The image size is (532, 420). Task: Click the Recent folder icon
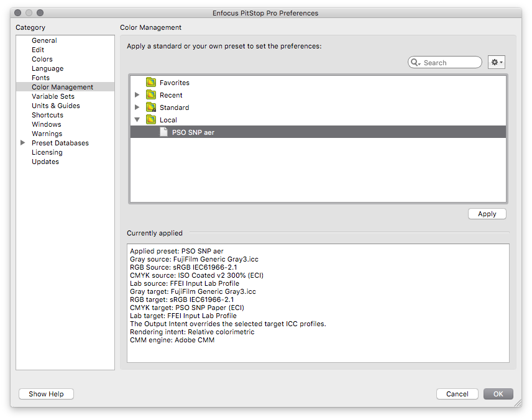click(151, 95)
